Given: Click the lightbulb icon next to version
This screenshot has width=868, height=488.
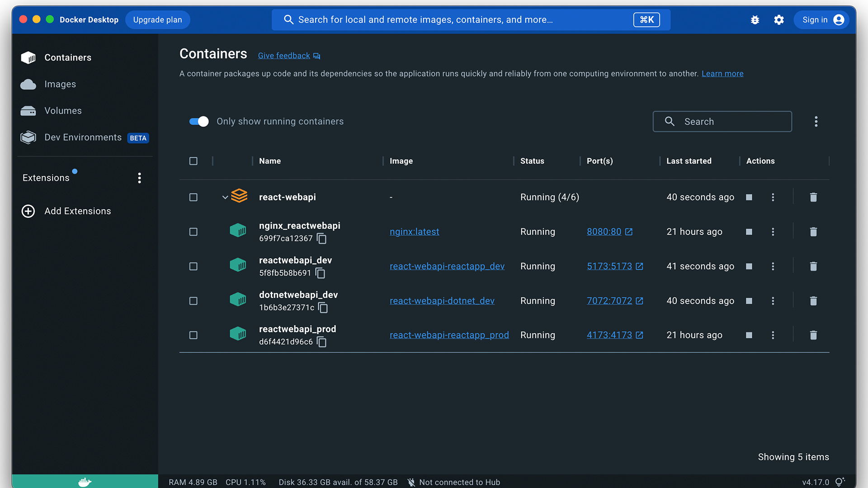Looking at the screenshot, I should [840, 482].
